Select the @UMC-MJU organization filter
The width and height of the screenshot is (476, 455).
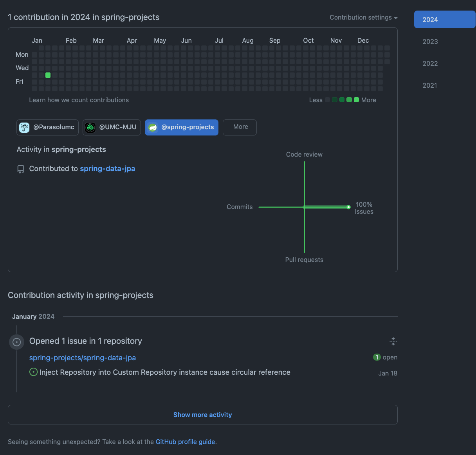pyautogui.click(x=112, y=127)
